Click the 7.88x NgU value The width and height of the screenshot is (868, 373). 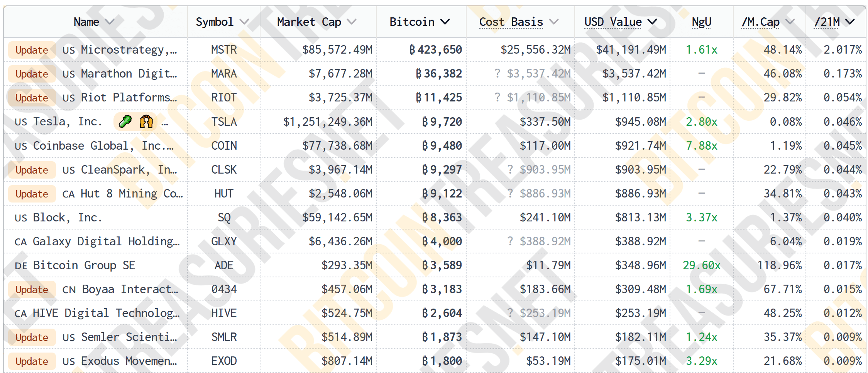click(x=702, y=146)
